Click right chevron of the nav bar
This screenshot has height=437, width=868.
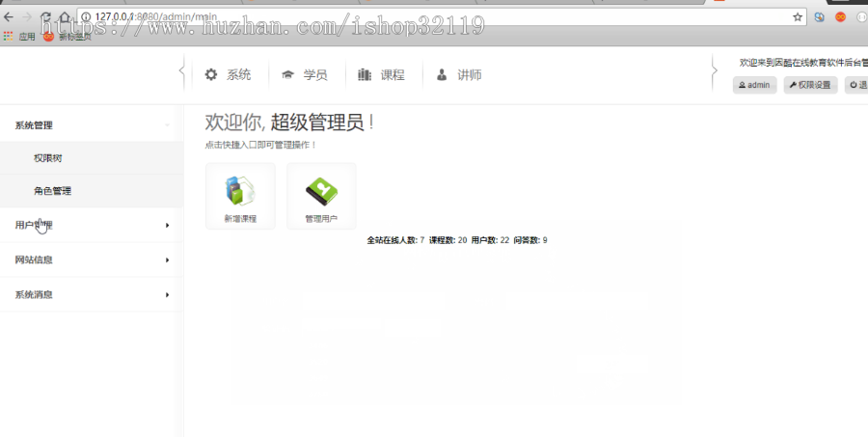pyautogui.click(x=714, y=70)
